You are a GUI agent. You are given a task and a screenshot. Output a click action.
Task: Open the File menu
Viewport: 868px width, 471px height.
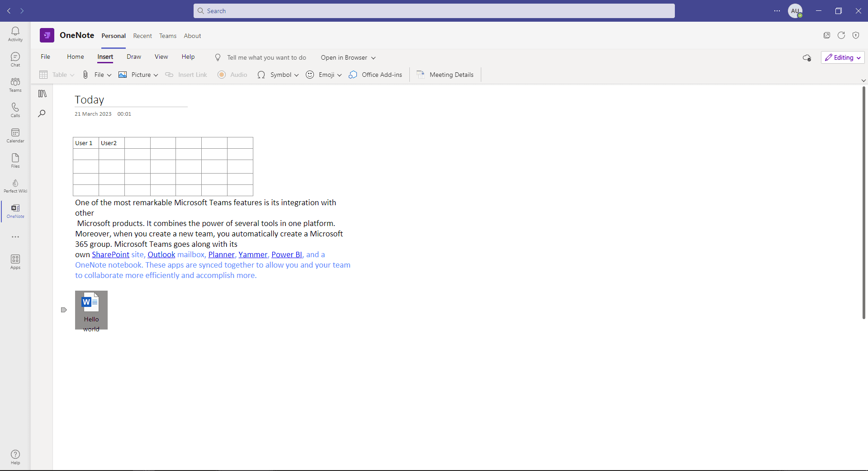coord(46,57)
